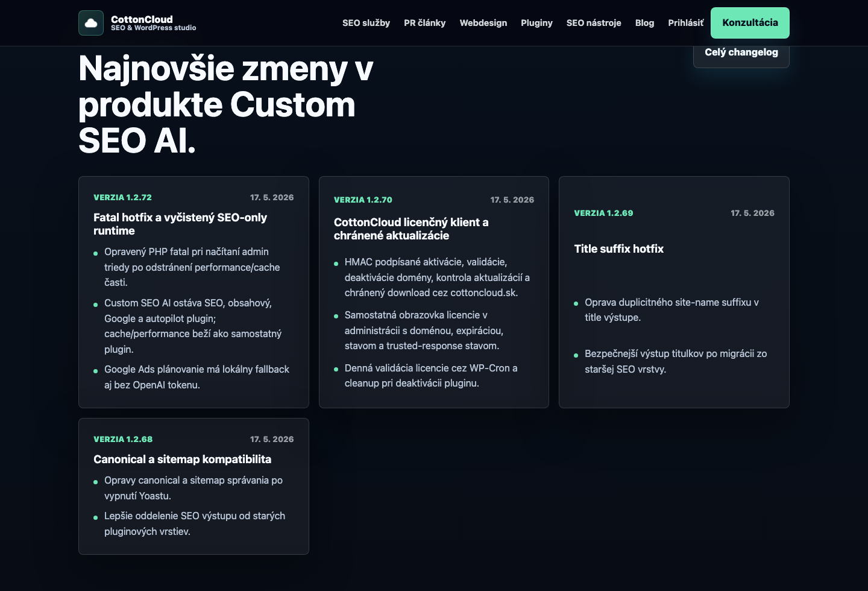Click the CottonCloud cloud logo icon

coord(91,23)
